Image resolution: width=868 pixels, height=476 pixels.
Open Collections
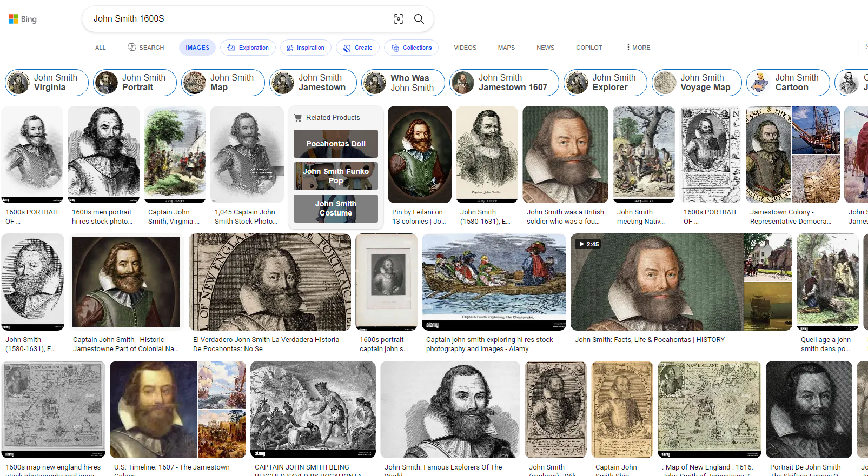[411, 48]
